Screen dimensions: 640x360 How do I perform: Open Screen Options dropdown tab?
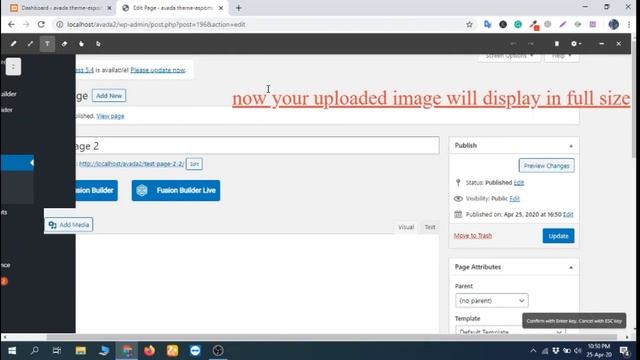509,57
